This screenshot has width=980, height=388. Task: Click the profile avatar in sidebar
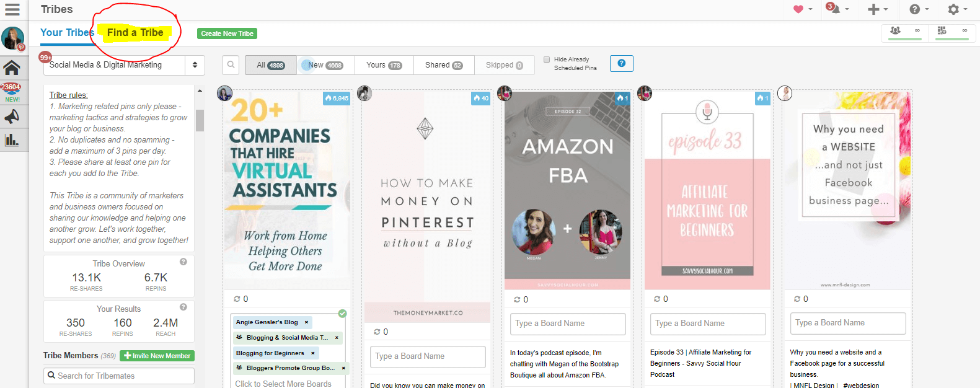click(13, 38)
